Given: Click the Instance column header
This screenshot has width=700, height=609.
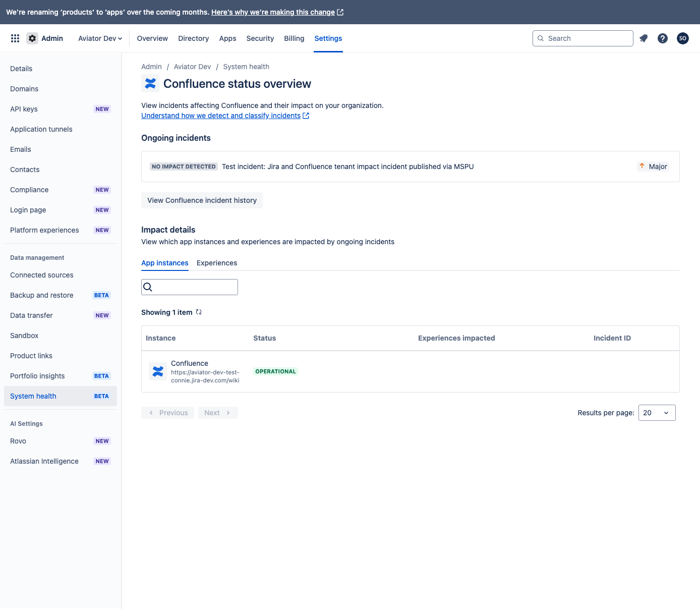Looking at the screenshot, I should 161,338.
